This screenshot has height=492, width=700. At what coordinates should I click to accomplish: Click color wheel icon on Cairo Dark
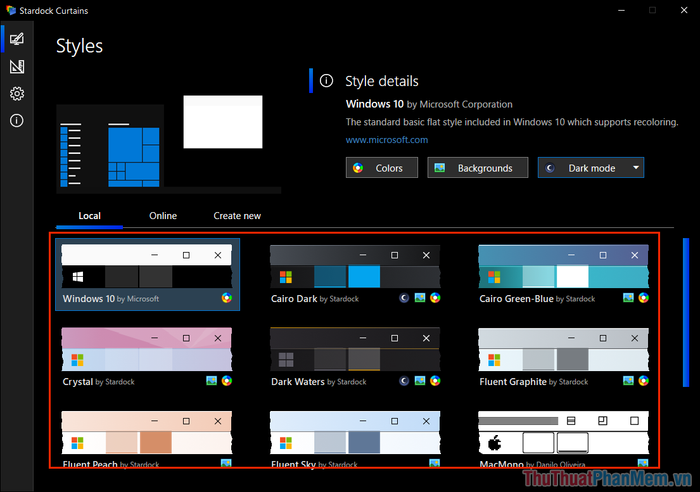pyautogui.click(x=435, y=298)
